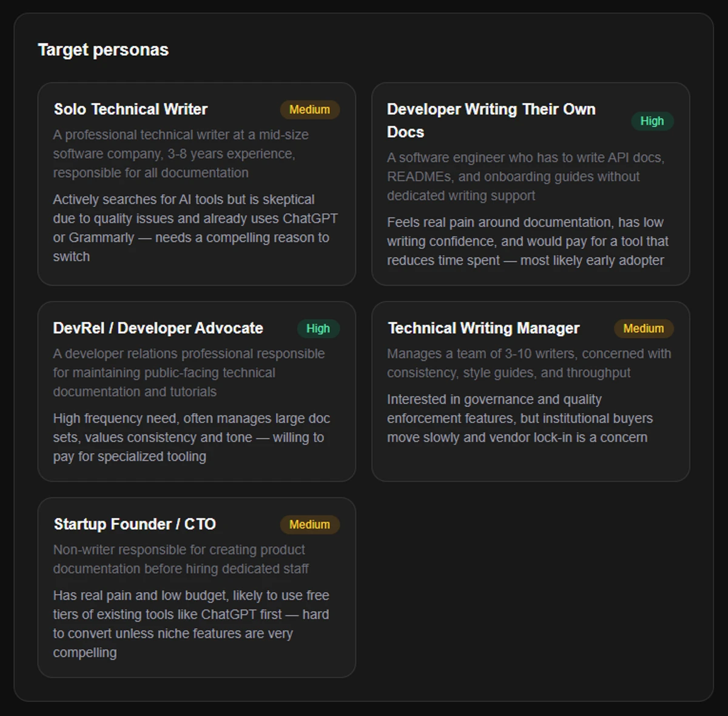Click Developer Writing Their Own Docs title
Image resolution: width=728 pixels, height=716 pixels.
pos(491,121)
